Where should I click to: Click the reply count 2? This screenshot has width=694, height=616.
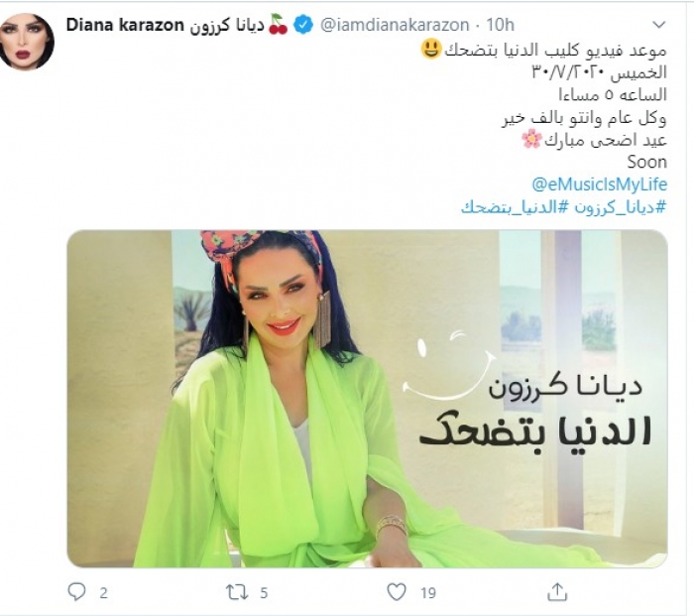[x=103, y=592]
